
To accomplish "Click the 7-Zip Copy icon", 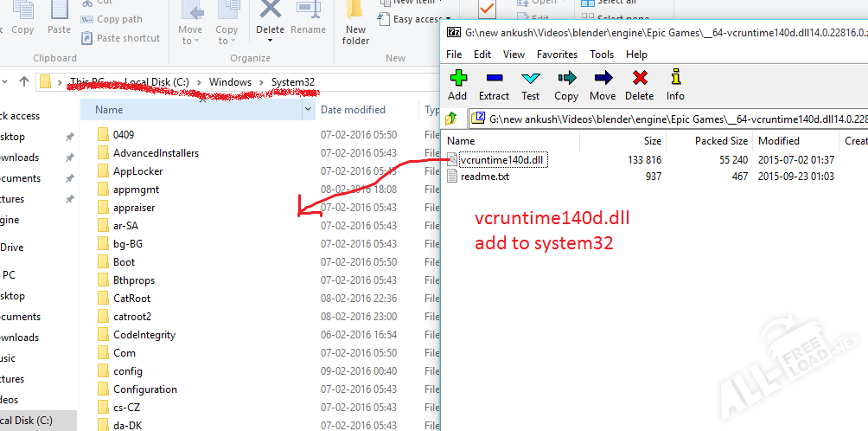I will point(566,85).
